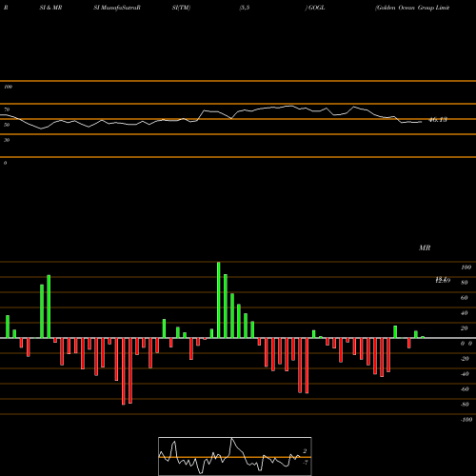Viewport: 476px width, 476px height.
Task: Click the -80 label on the MR axis
Action: (x=465, y=405)
